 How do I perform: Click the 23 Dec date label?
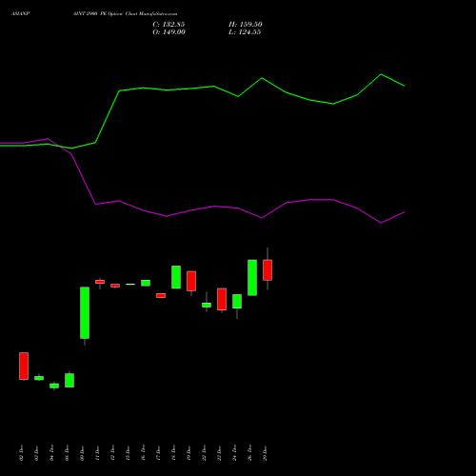click(219, 453)
